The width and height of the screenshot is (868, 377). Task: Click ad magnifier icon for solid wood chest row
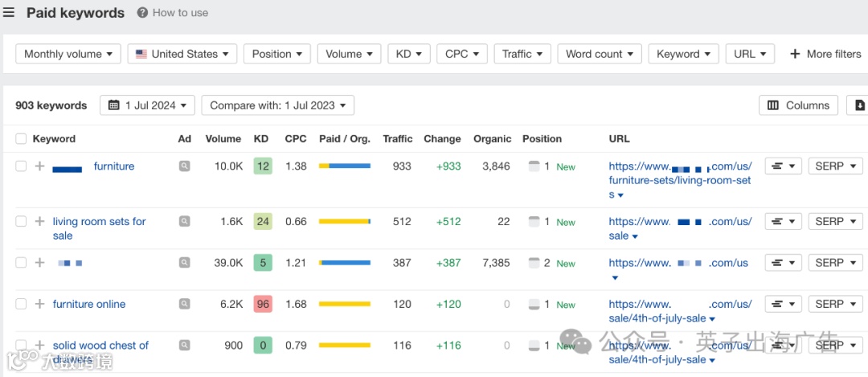pos(185,346)
